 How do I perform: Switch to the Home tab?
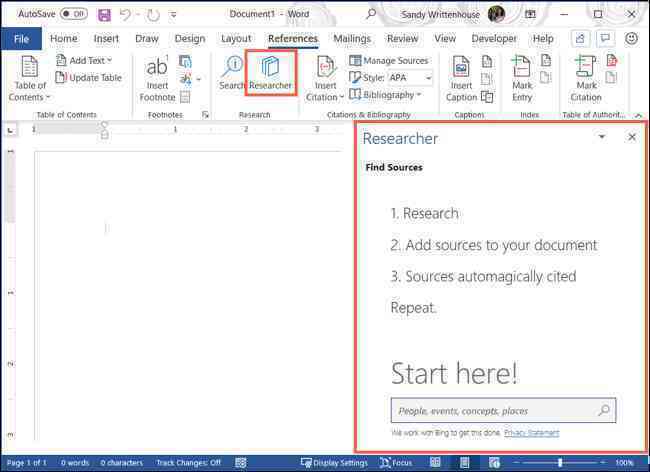point(63,39)
